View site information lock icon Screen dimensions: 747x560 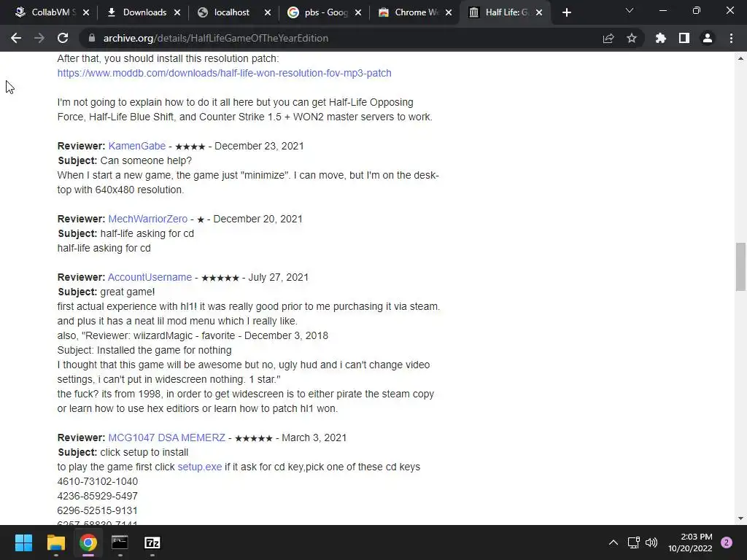coord(92,38)
